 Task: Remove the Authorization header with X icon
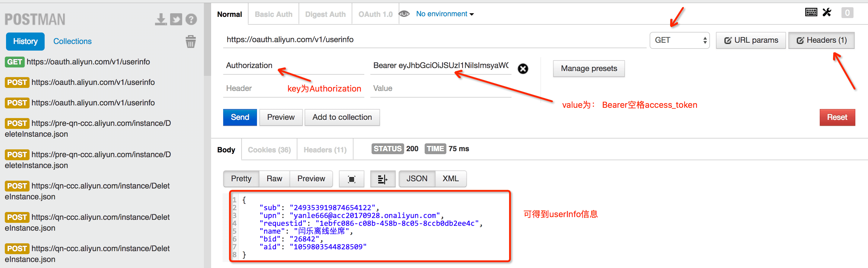point(523,69)
